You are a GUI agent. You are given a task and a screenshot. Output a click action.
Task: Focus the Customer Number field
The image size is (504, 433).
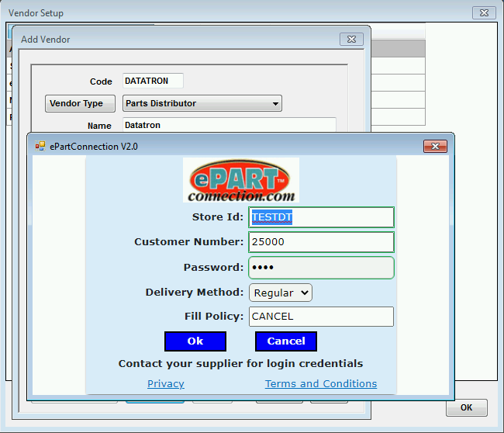point(321,242)
